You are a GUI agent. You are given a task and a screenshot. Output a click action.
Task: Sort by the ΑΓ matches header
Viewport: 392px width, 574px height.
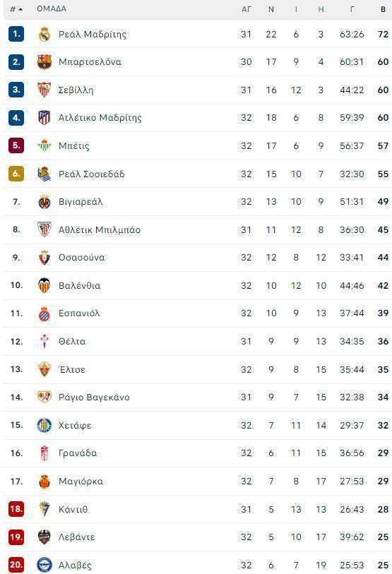tap(247, 9)
